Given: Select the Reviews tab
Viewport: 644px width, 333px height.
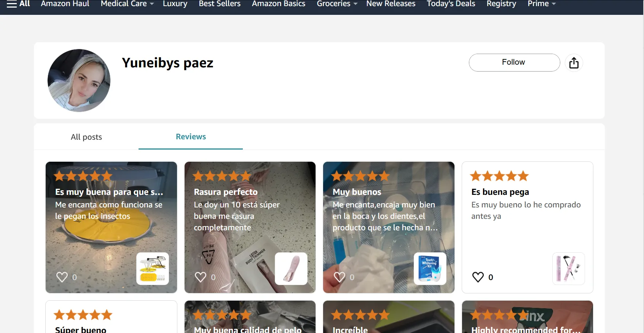Looking at the screenshot, I should click(191, 137).
